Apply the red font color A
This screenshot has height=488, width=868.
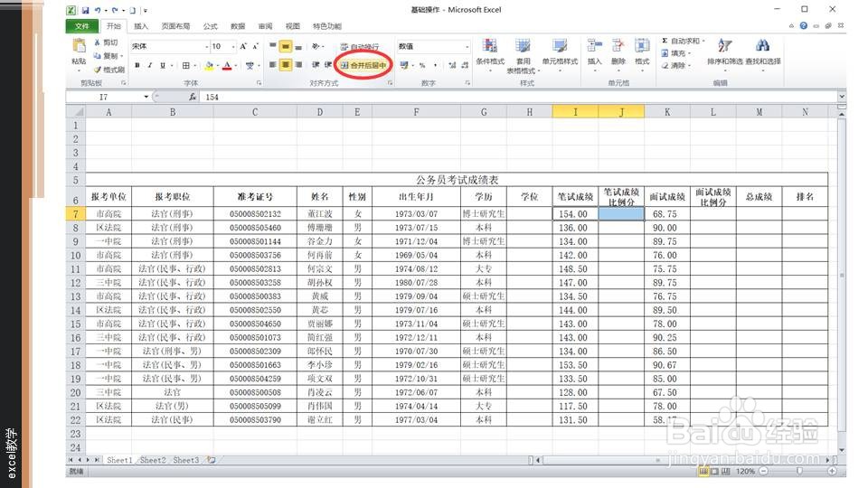click(x=227, y=65)
